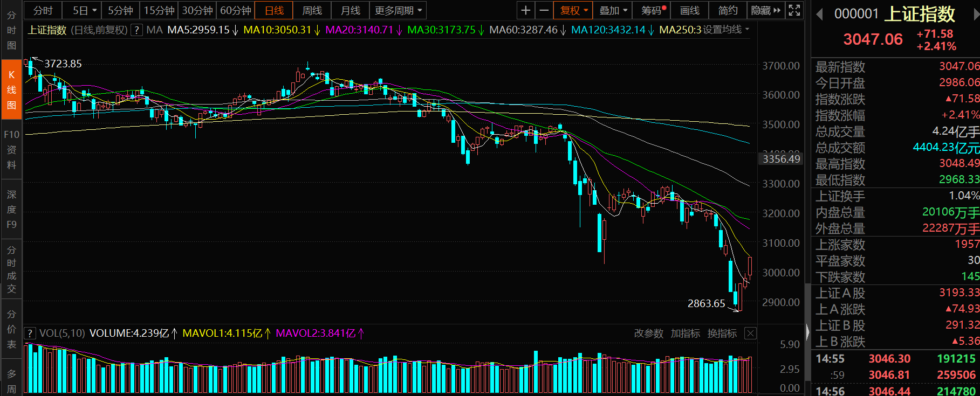This screenshot has width=980, height=396.
Task: Select the 日线 daily chart tab
Action: 274,10
